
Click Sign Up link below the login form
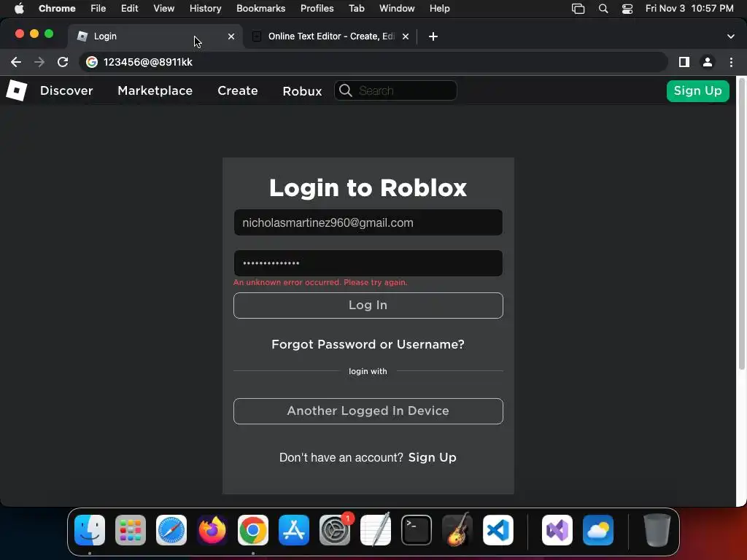click(x=432, y=458)
